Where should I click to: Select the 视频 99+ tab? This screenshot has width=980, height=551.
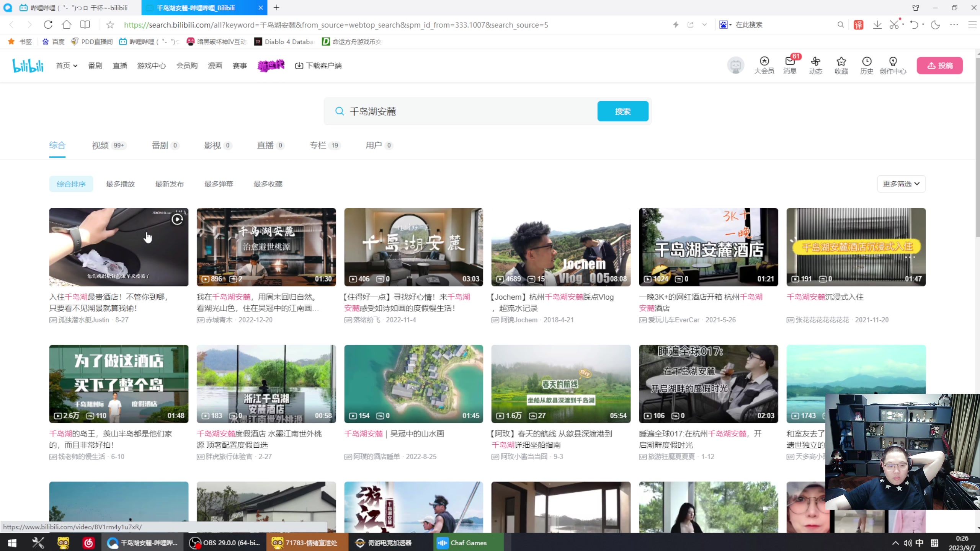109,145
